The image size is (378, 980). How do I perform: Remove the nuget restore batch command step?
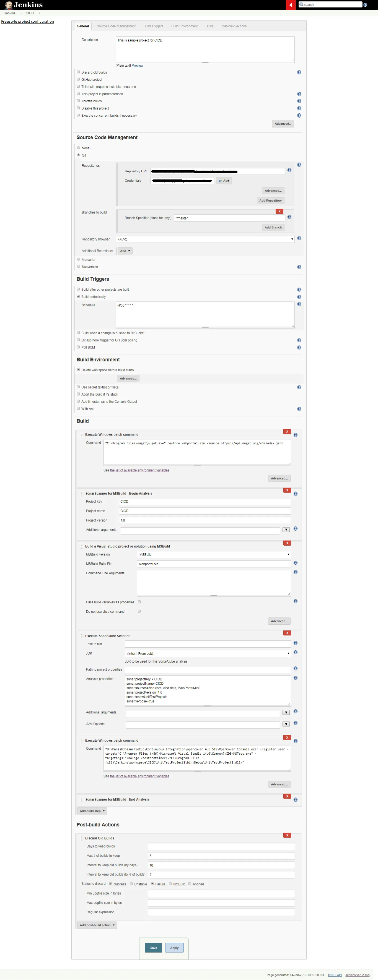(287, 432)
